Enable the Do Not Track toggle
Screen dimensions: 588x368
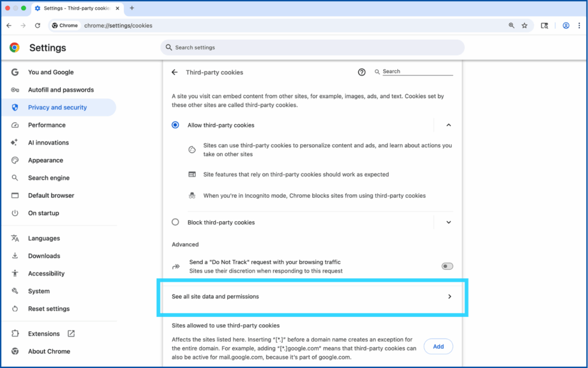click(x=447, y=266)
